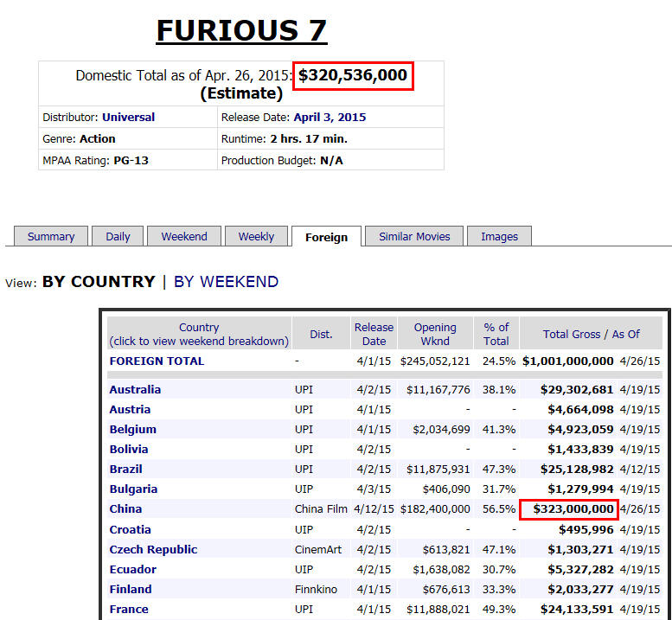Click the $320,536,000 domestic total
Image resolution: width=672 pixels, height=620 pixels.
coord(353,75)
